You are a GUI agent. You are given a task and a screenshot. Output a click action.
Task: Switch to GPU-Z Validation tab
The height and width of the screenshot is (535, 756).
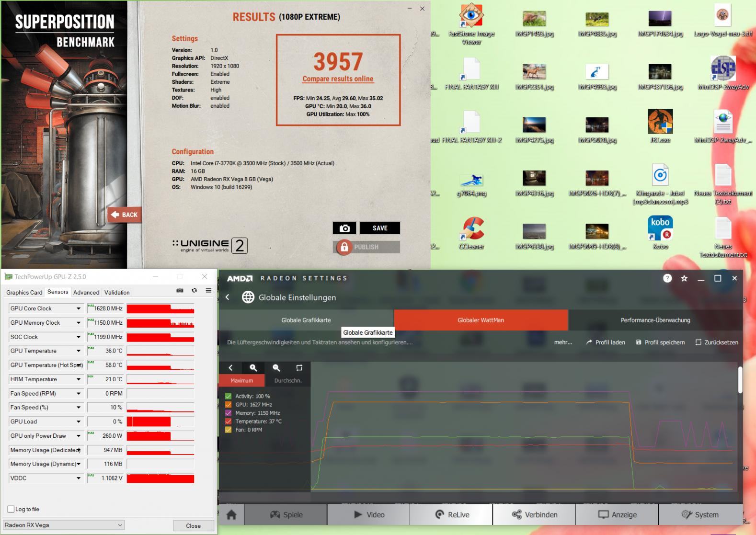117,292
